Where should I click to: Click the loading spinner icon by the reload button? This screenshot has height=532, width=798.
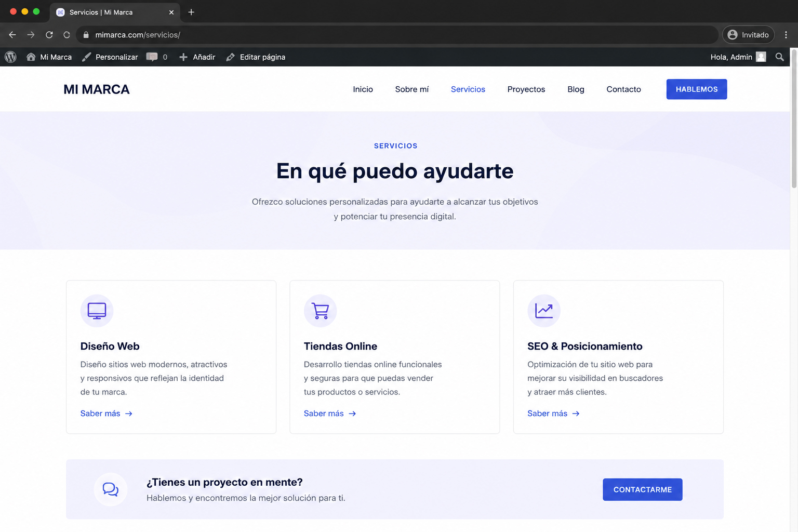66,35
